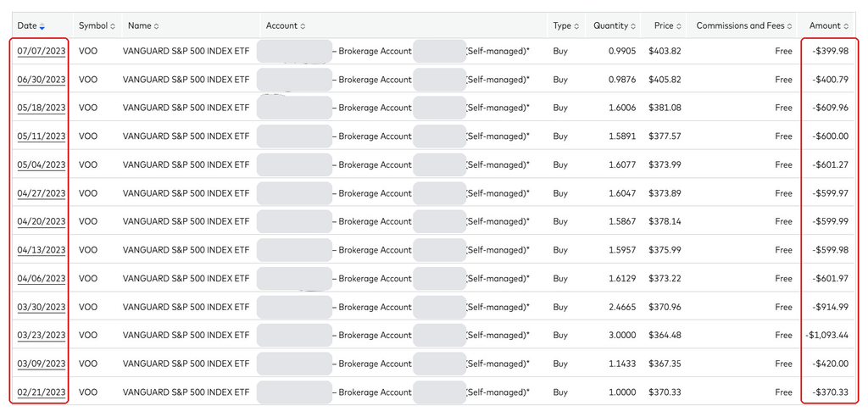This screenshot has height=417, width=868.
Task: Select the -$400.79 amount cell
Action: click(831, 80)
